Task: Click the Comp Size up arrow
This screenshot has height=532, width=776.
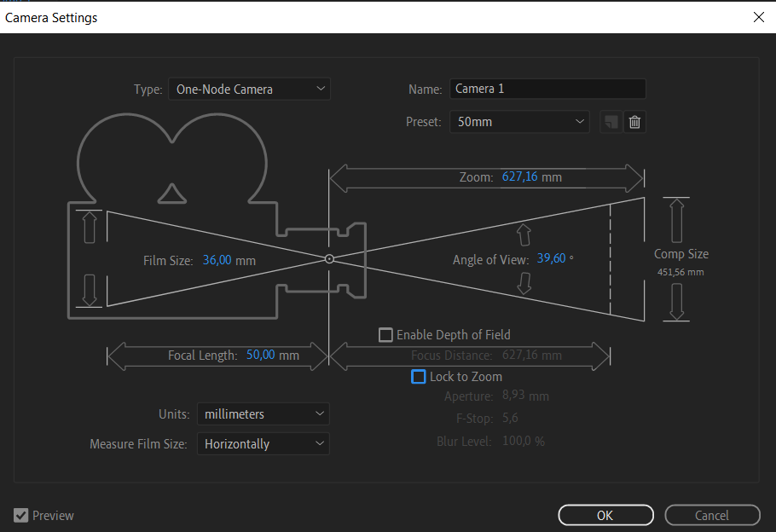Action: coord(676,219)
